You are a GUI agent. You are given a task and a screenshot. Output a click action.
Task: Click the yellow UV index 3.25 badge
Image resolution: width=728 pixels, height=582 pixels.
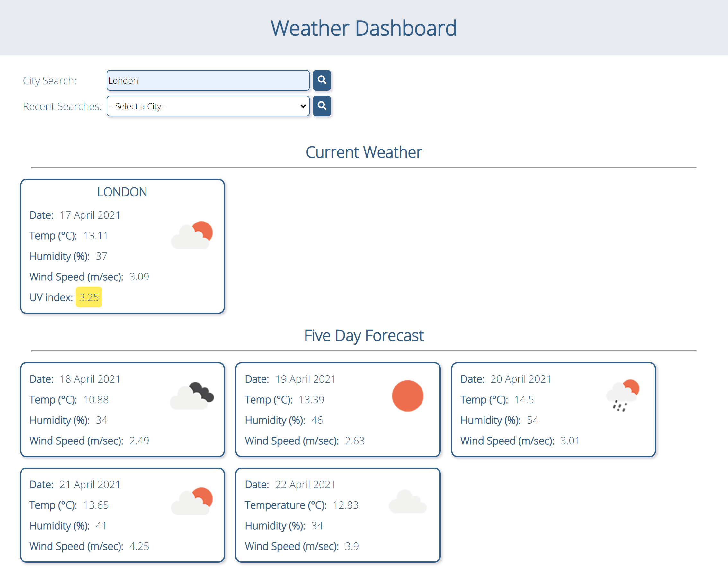tap(89, 297)
